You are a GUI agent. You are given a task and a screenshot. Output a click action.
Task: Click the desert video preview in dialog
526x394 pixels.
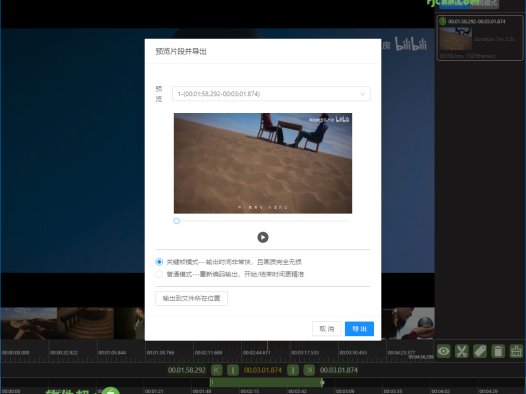(x=263, y=163)
